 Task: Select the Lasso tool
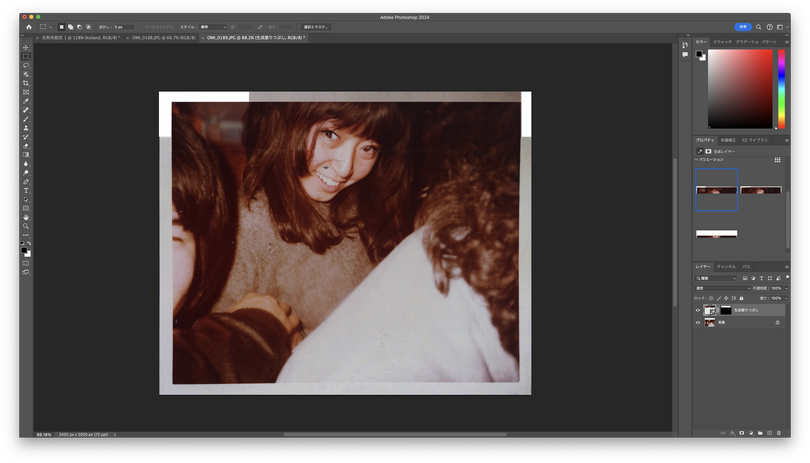[26, 66]
